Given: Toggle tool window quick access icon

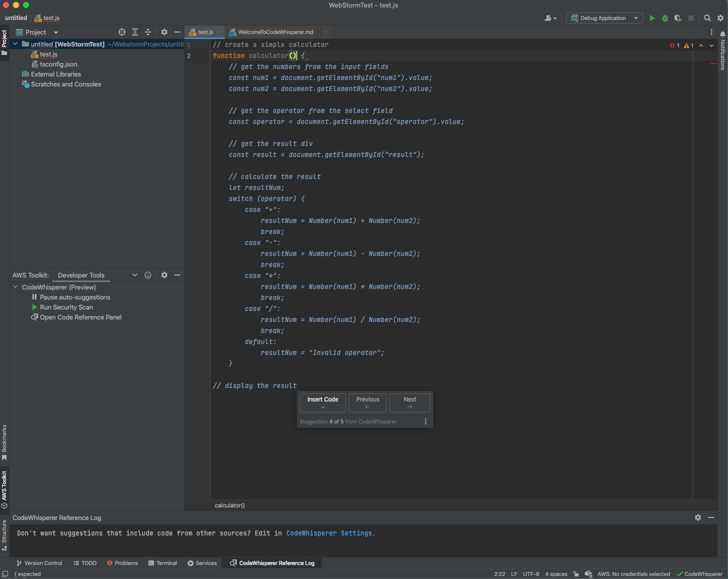Looking at the screenshot, I should click(x=5, y=574).
